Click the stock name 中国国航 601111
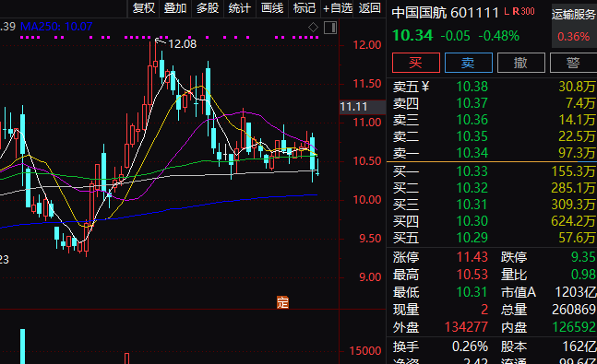597x364 pixels. (445, 13)
